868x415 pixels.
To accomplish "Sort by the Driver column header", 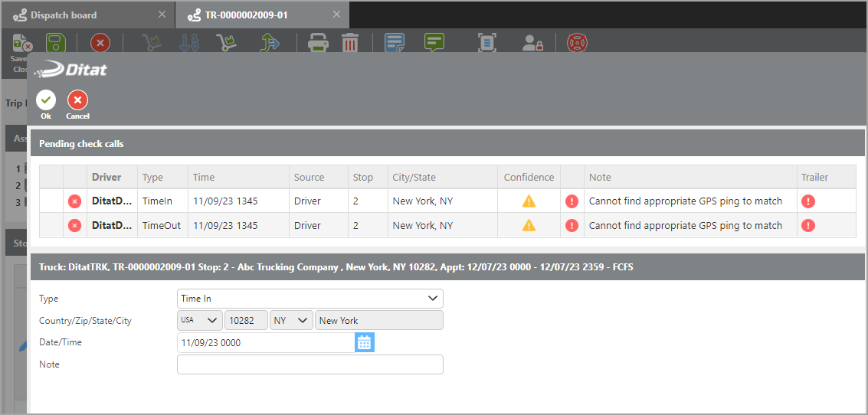I will click(106, 177).
